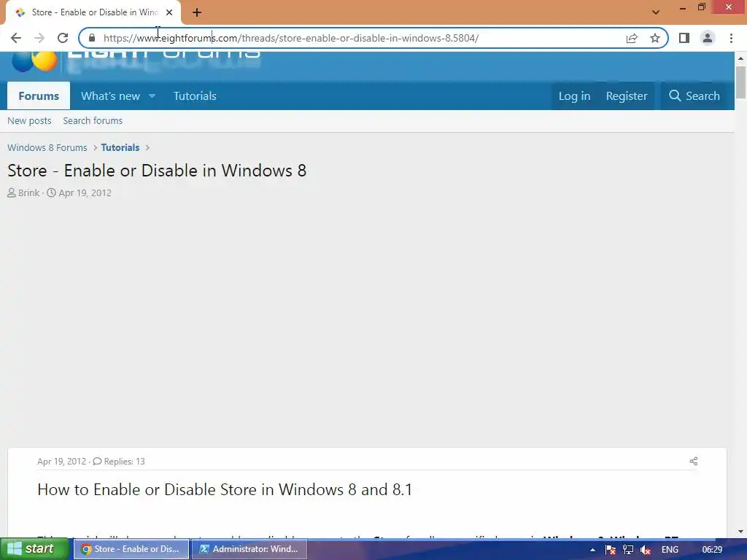View author Brink's profile
747x560 pixels.
[x=28, y=192]
